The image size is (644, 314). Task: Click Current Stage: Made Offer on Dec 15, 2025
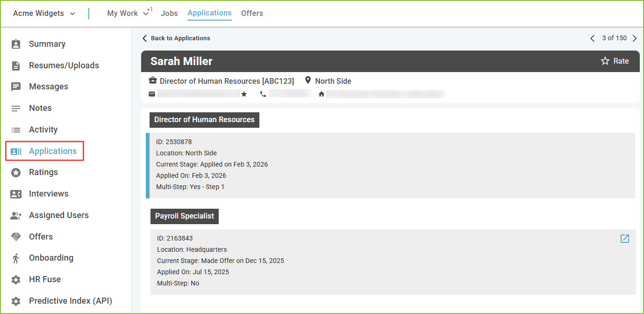point(221,261)
